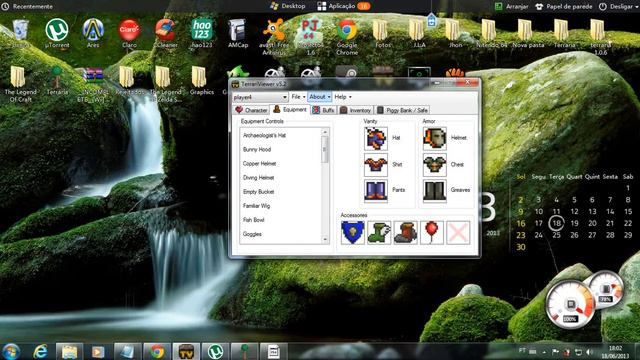
Task: Click the brown boots accessory slot
Action: (405, 233)
